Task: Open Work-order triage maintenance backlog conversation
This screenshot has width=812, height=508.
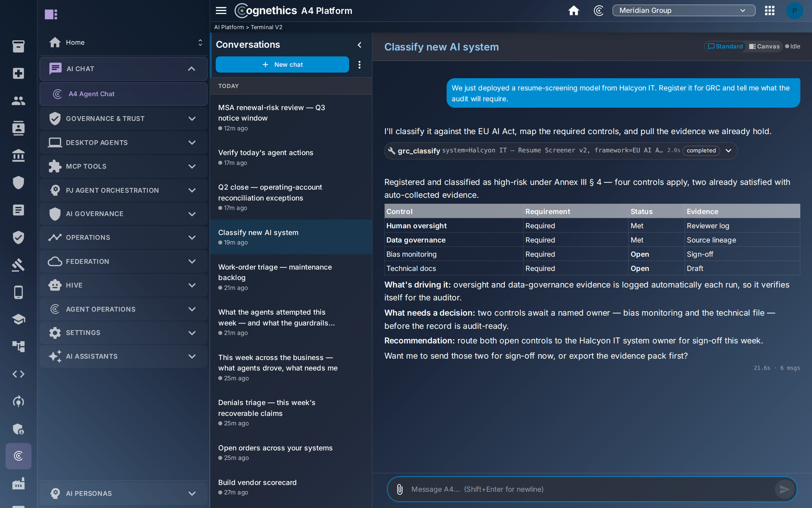Action: click(291, 277)
